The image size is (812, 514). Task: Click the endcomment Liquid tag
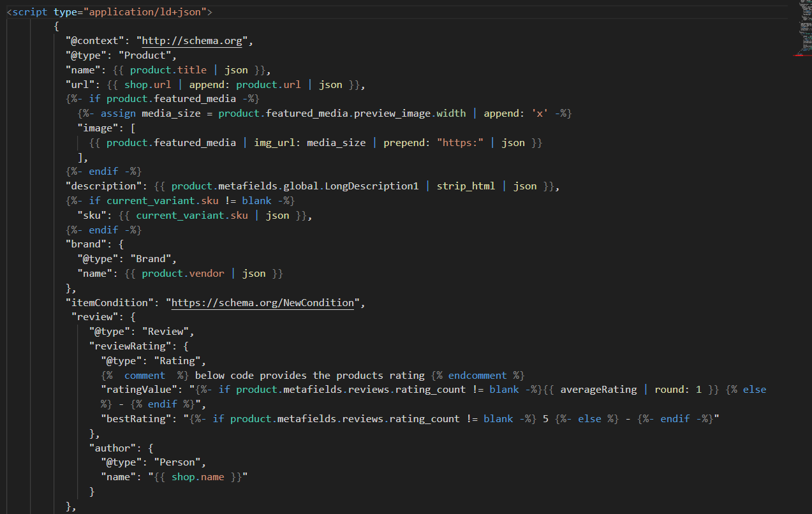[477, 376]
